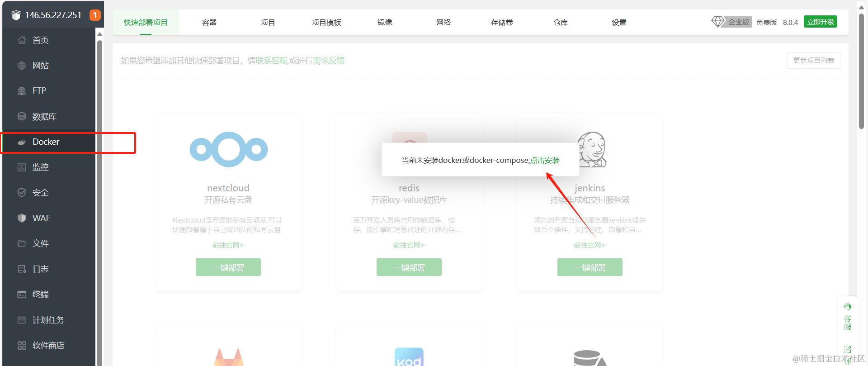The image size is (868, 366).
Task: Open the 存储卷 tab
Action: (x=502, y=22)
